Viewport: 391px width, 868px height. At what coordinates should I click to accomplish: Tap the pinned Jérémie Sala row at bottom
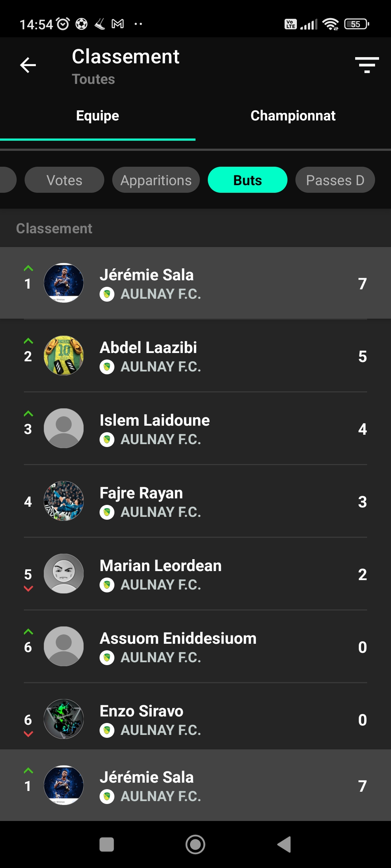click(x=195, y=785)
